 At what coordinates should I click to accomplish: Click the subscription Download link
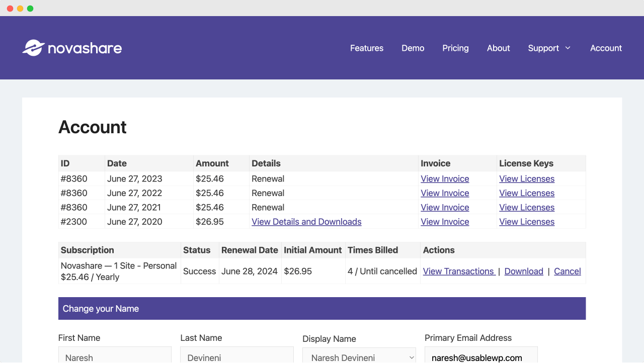[524, 271]
